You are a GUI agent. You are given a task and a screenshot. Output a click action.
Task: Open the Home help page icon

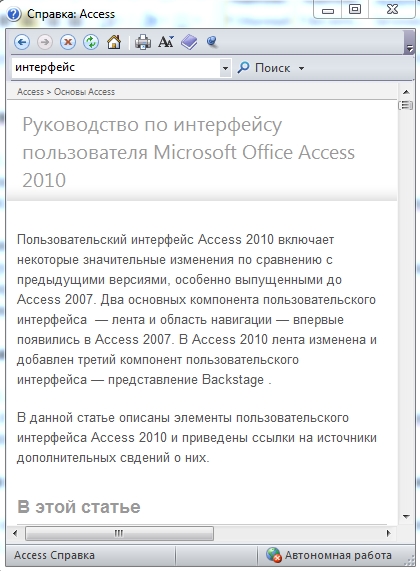click(114, 42)
